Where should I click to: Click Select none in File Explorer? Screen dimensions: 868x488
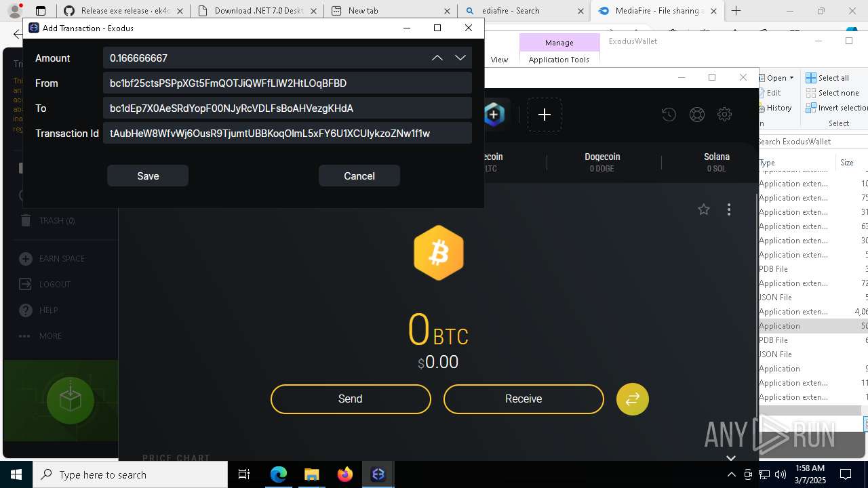pyautogui.click(x=832, y=93)
